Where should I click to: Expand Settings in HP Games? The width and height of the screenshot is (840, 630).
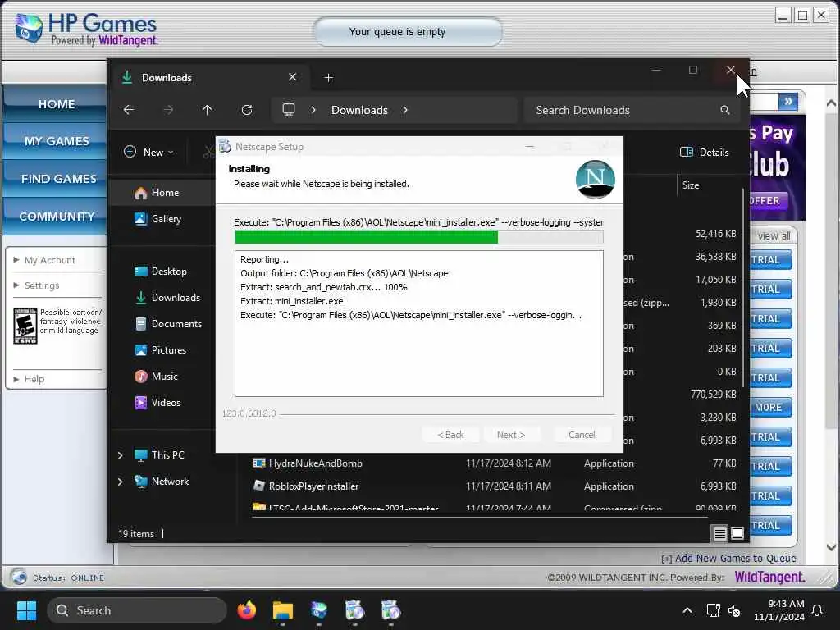coord(36,285)
